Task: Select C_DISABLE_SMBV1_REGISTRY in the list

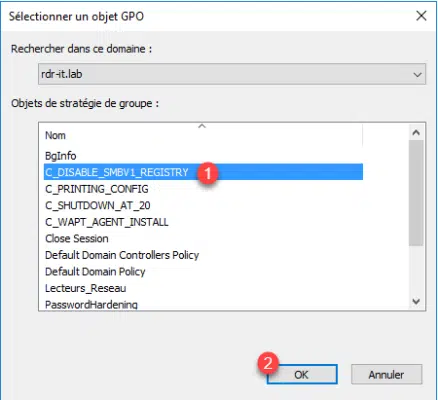Action: click(203, 172)
